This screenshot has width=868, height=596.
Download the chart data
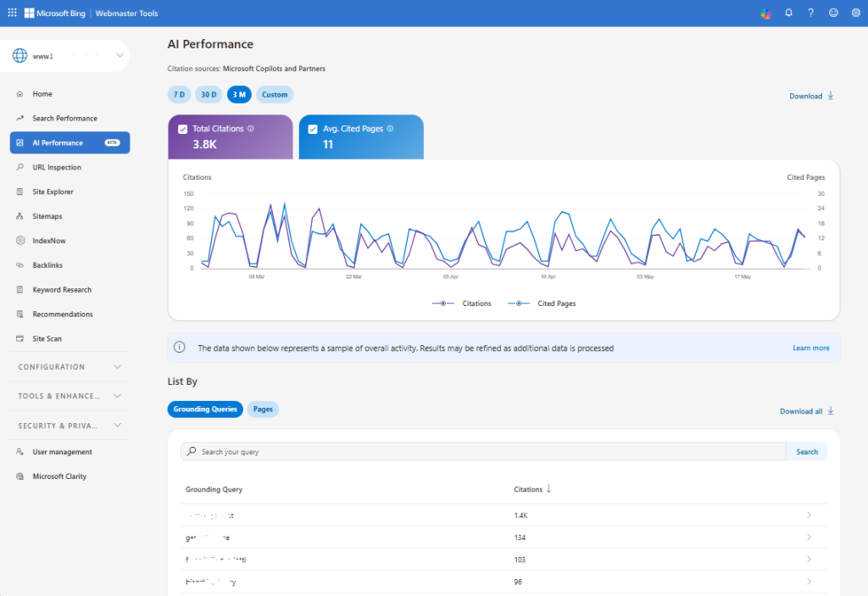(x=811, y=96)
